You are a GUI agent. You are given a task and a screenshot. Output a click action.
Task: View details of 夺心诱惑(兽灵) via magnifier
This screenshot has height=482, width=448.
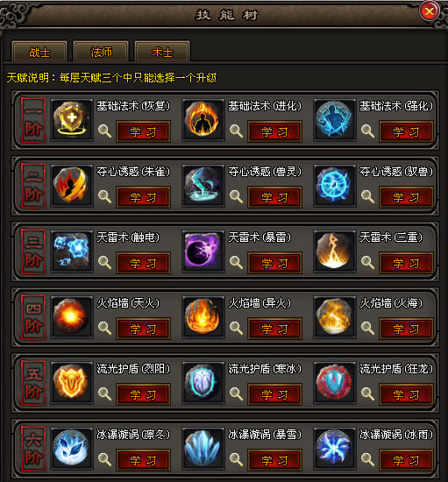click(236, 196)
